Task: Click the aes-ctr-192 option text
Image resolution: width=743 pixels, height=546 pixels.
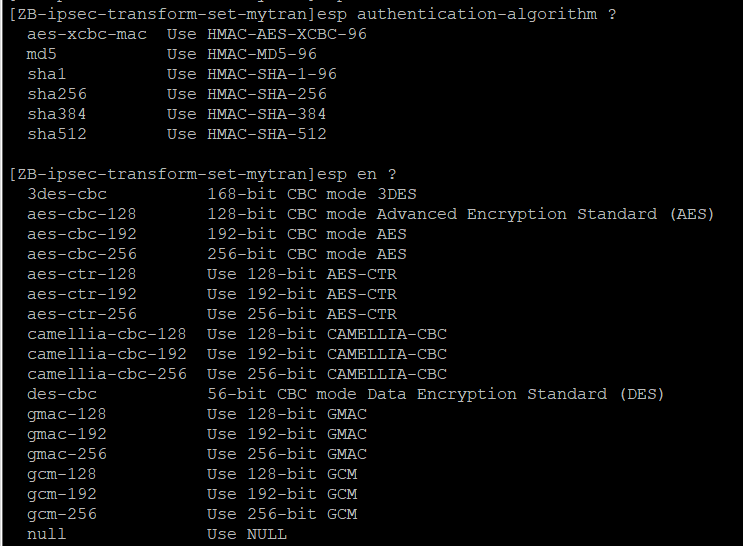Action: 82,294
